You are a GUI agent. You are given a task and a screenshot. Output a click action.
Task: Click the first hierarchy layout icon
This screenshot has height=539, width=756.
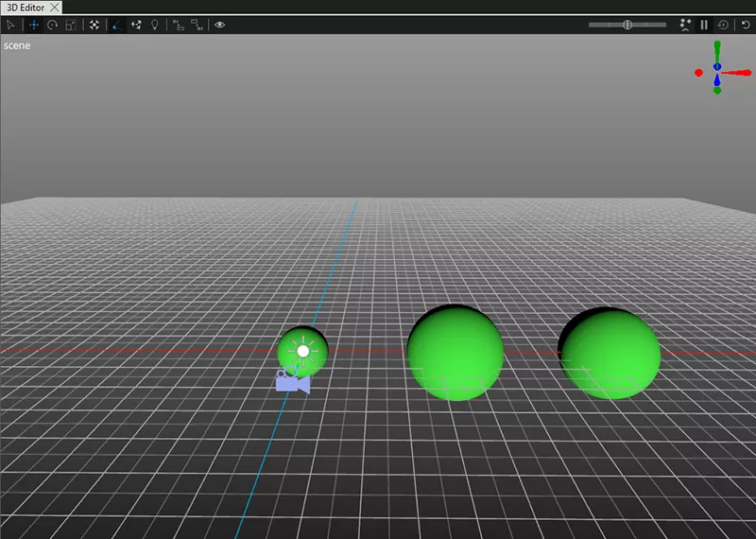[178, 25]
